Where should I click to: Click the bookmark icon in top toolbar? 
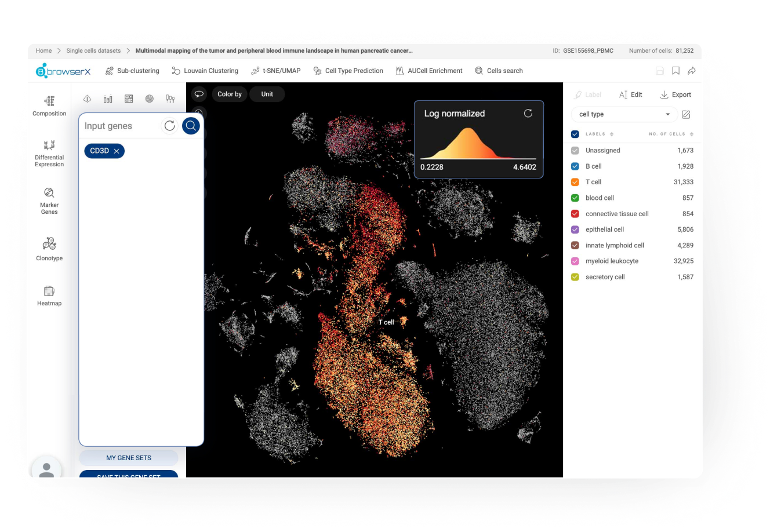[x=675, y=71]
